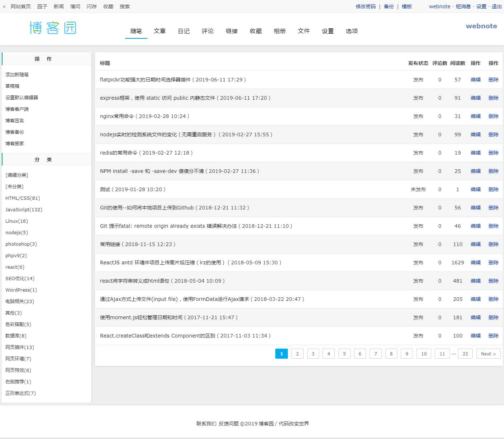This screenshot has height=439, width=504.
Task: Open the 日记 tab
Action: pos(184,31)
